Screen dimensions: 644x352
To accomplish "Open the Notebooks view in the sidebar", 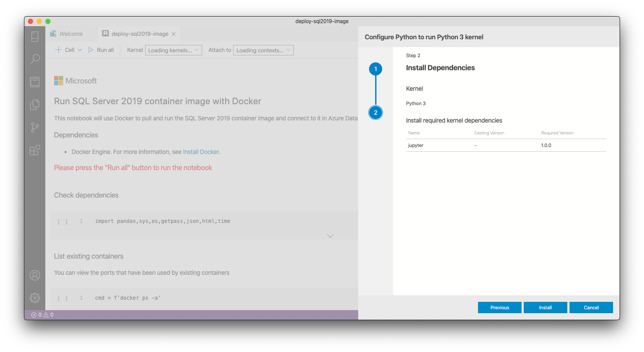I will tap(35, 82).
